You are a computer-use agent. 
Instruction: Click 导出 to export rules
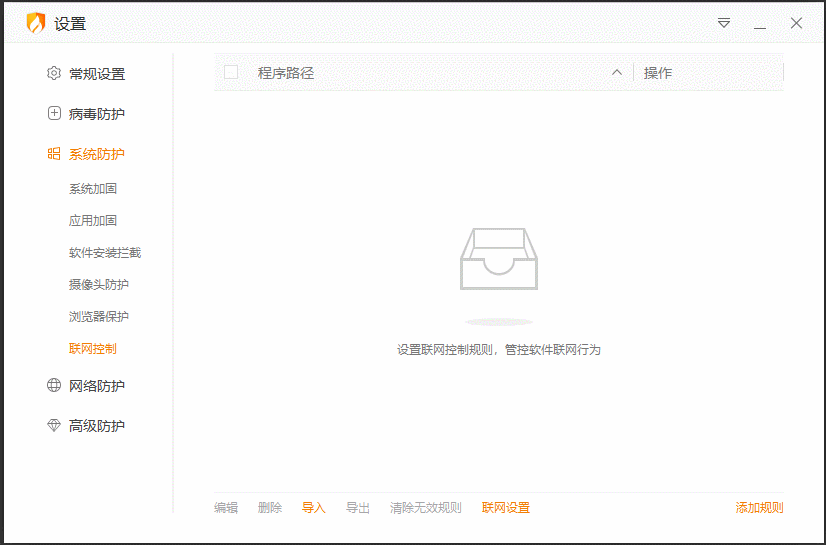click(357, 508)
